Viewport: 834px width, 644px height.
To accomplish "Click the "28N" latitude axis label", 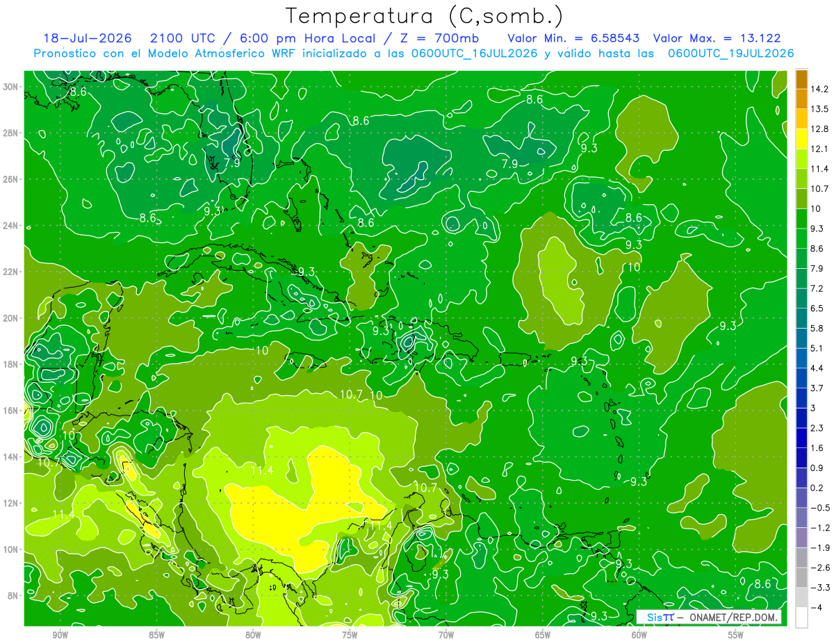I will tap(11, 133).
